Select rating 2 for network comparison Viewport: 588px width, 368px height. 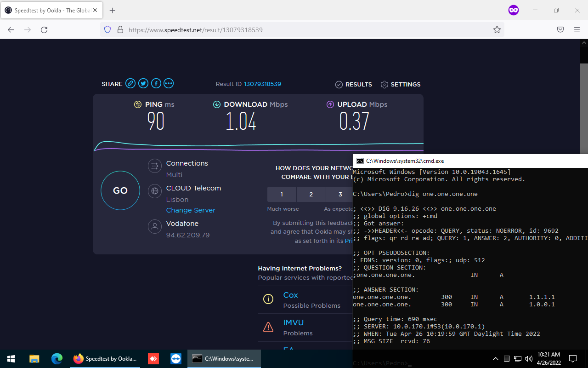point(311,194)
